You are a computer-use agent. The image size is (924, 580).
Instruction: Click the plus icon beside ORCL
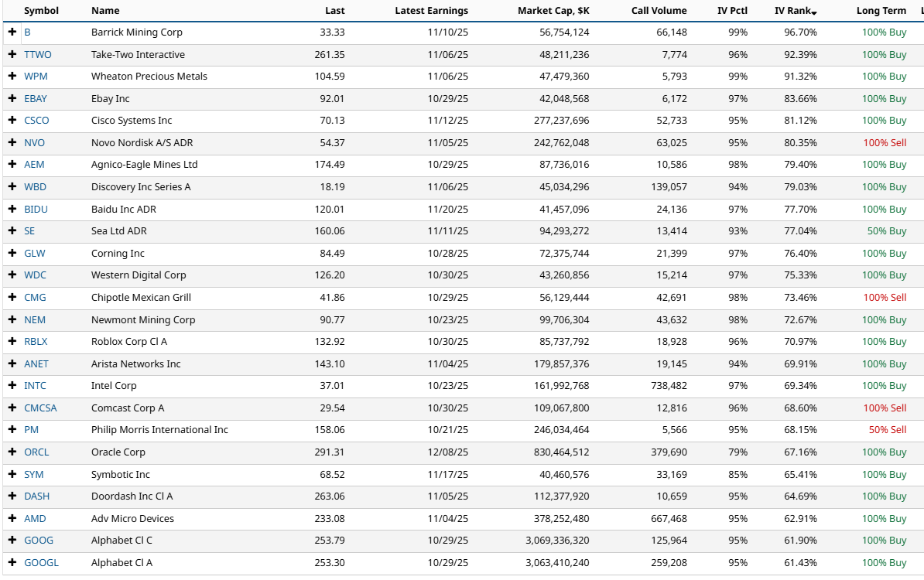(12, 452)
